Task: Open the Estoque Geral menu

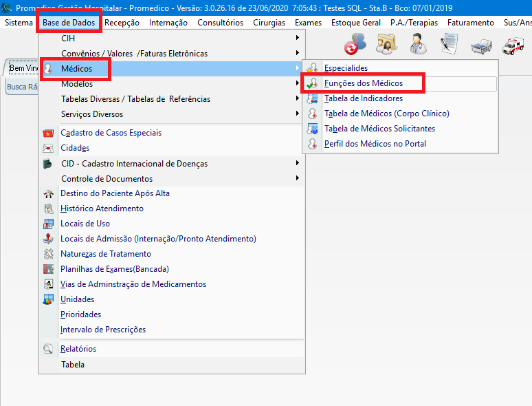Action: pos(356,23)
